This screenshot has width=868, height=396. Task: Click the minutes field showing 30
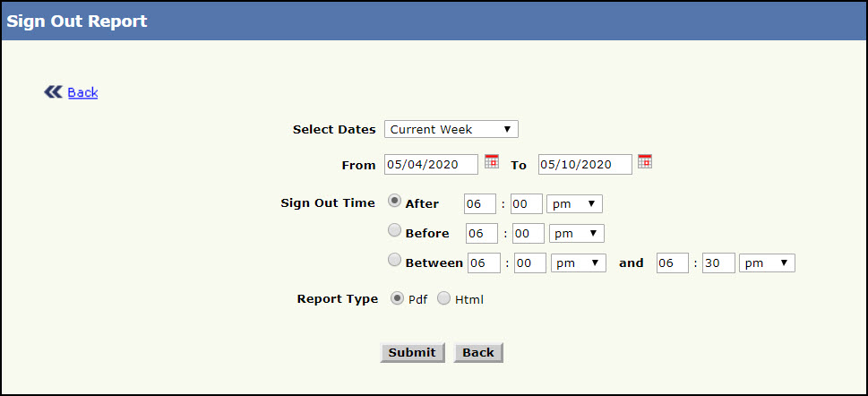pyautogui.click(x=718, y=263)
